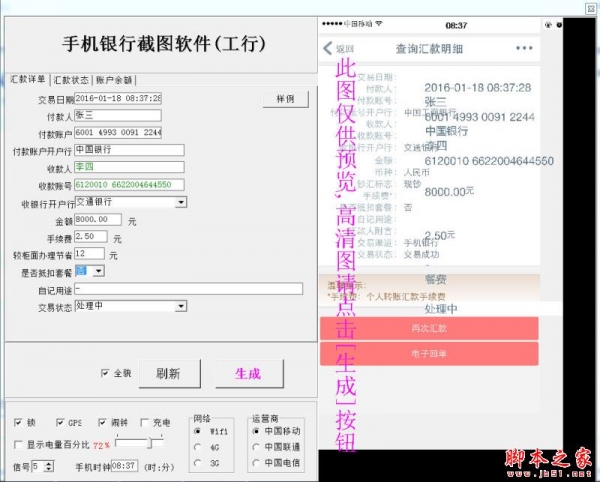Screen dimensions: 600x482
Task: Click preview date 2016-01-18 08:37:28
Action: (478, 88)
